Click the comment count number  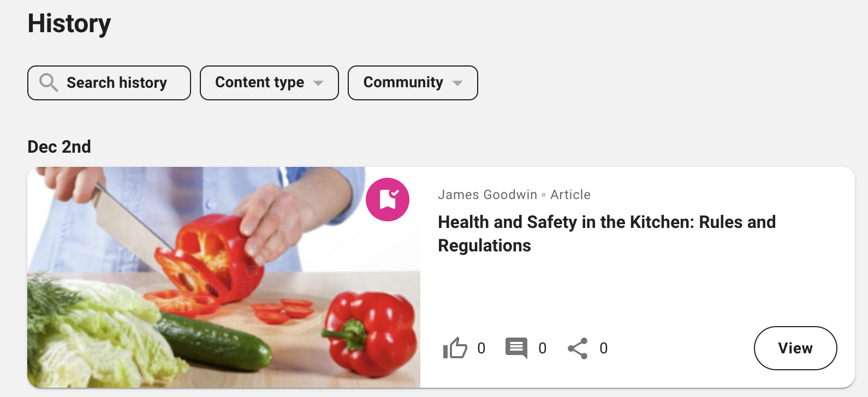point(542,348)
